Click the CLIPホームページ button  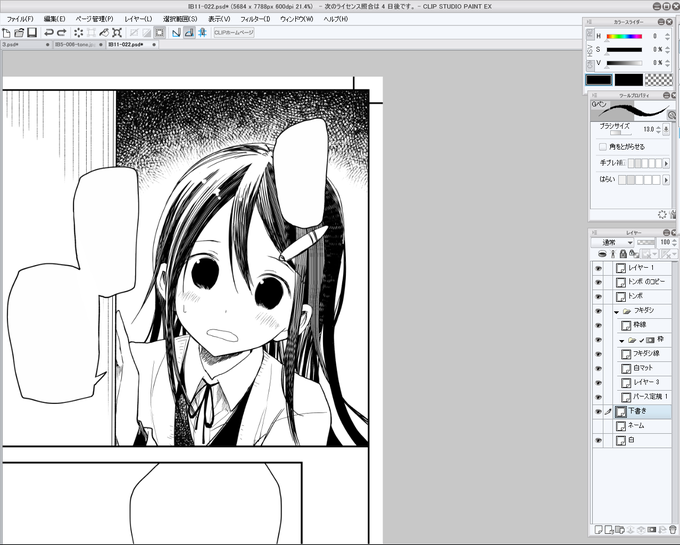click(234, 33)
